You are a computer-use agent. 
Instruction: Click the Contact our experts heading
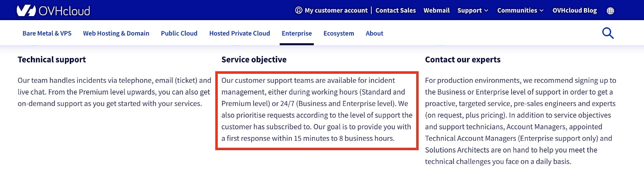click(463, 60)
